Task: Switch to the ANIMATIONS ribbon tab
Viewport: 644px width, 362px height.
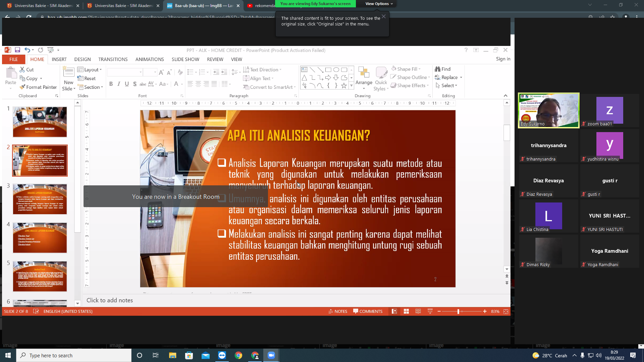Action: tap(150, 59)
